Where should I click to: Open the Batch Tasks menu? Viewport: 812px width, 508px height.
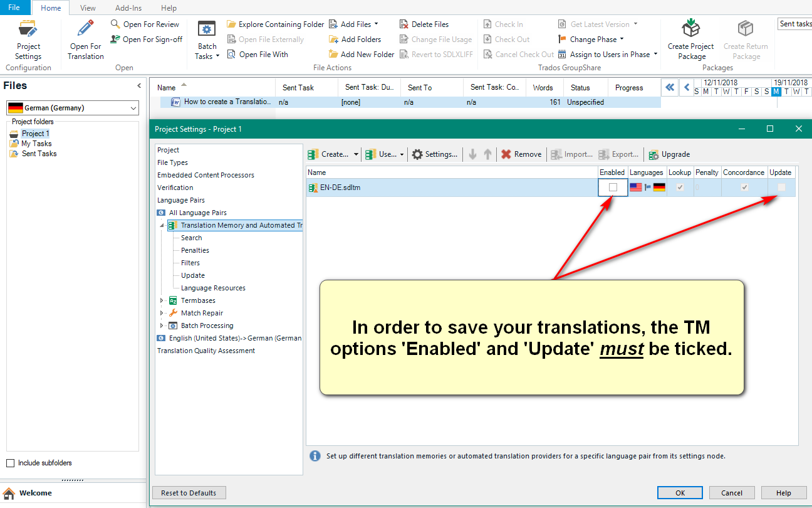pyautogui.click(x=207, y=41)
